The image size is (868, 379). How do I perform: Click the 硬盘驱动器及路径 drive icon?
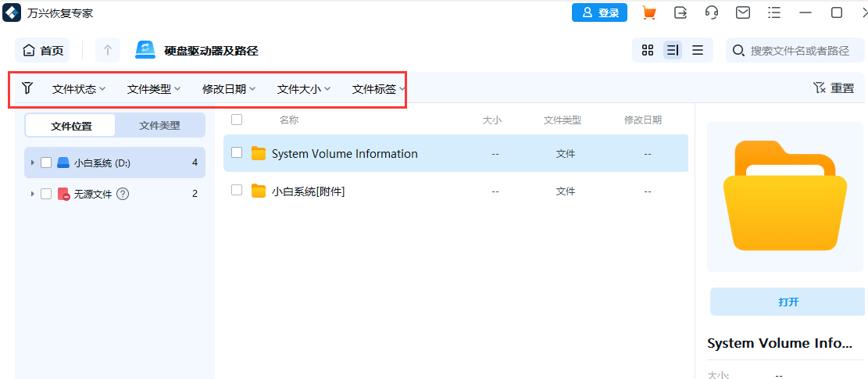(x=145, y=50)
